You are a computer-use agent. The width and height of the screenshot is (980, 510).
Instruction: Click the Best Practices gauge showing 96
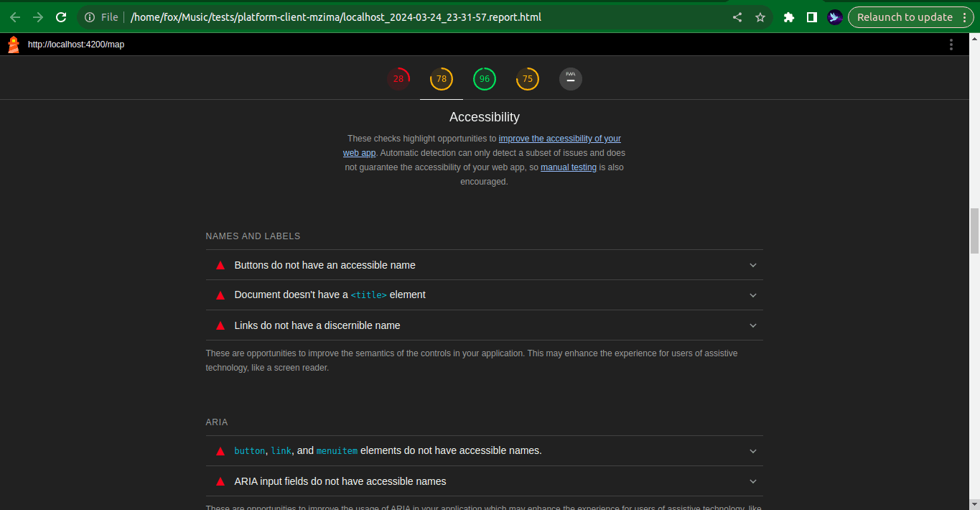(485, 79)
